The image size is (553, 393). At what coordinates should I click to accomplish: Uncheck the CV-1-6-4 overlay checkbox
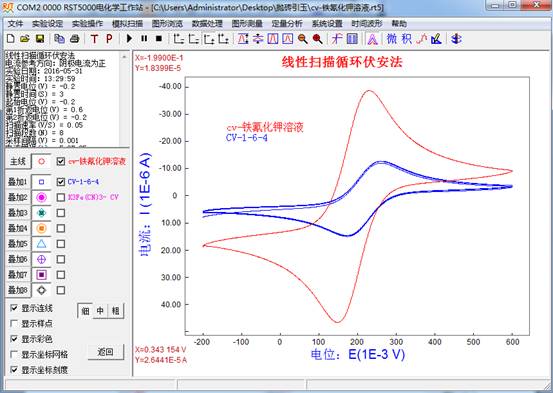click(61, 182)
